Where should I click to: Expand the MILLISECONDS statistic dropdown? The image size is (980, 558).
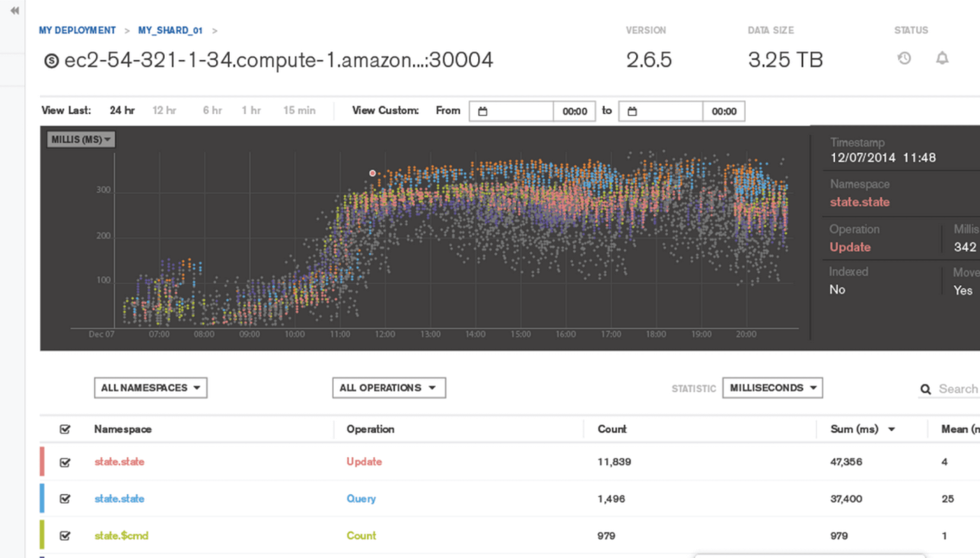[772, 388]
